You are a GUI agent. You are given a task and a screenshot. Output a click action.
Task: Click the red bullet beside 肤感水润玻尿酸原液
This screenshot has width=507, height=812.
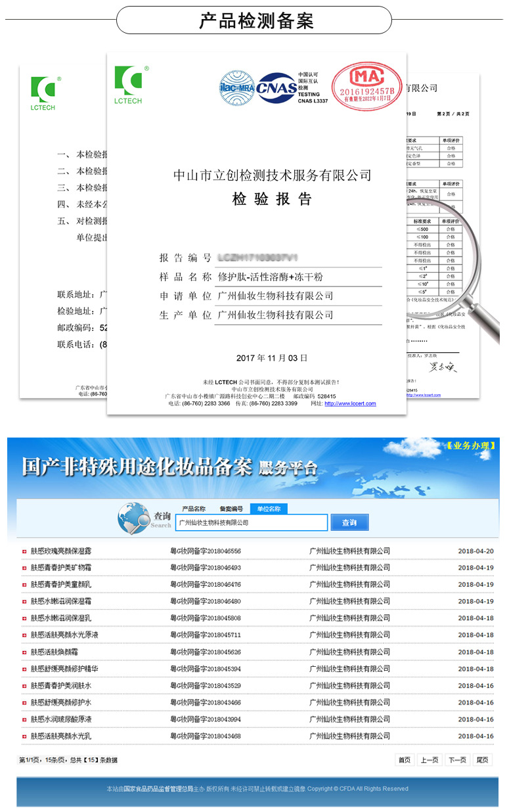click(x=24, y=719)
